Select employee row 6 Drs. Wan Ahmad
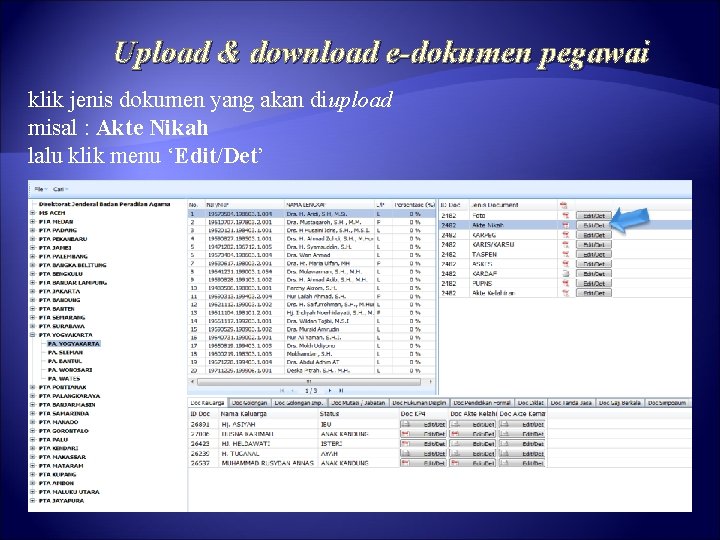The image size is (720, 540). 312,255
